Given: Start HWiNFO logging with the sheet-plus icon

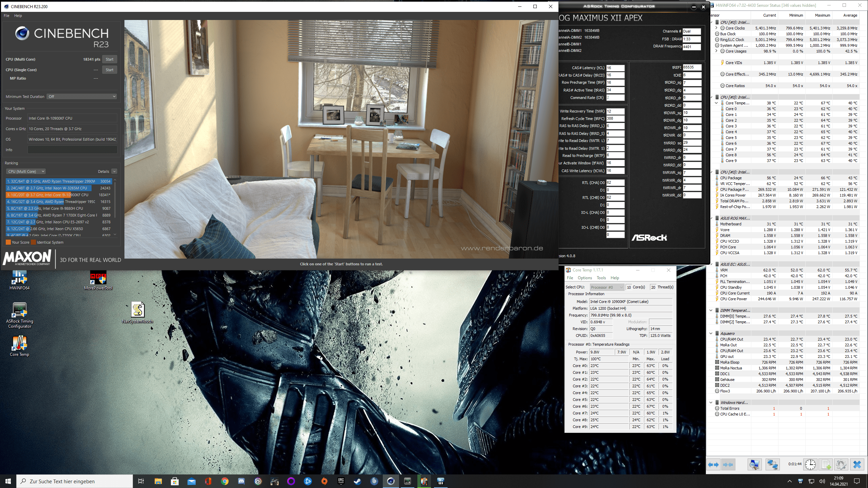Looking at the screenshot, I should click(826, 465).
